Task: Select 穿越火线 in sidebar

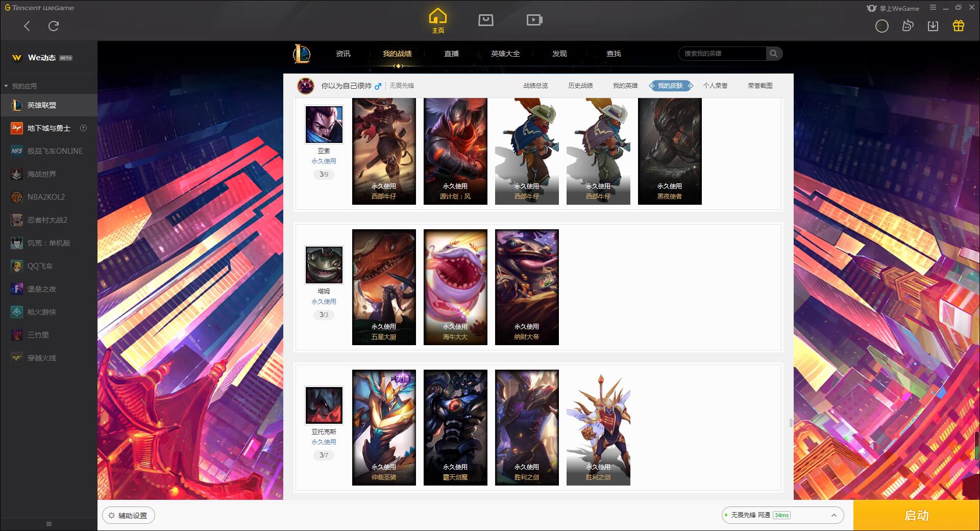Action: point(48,358)
